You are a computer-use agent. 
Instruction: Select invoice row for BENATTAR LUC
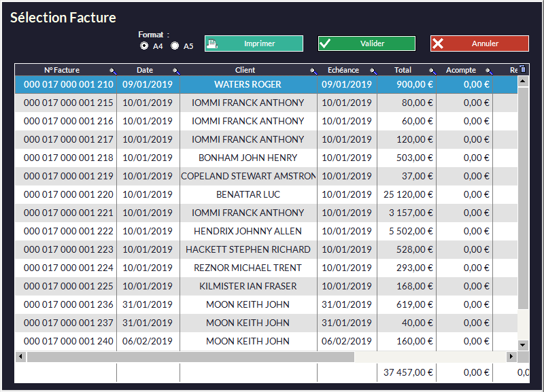(x=248, y=194)
